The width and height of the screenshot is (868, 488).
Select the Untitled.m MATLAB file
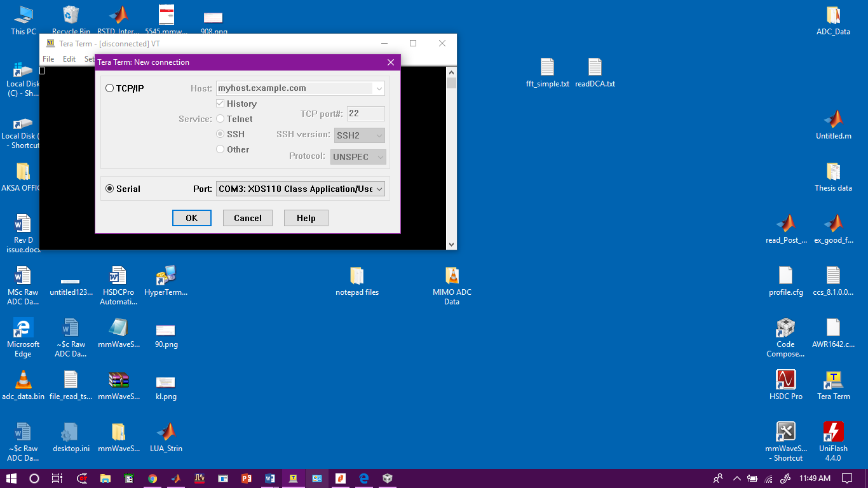[833, 125]
